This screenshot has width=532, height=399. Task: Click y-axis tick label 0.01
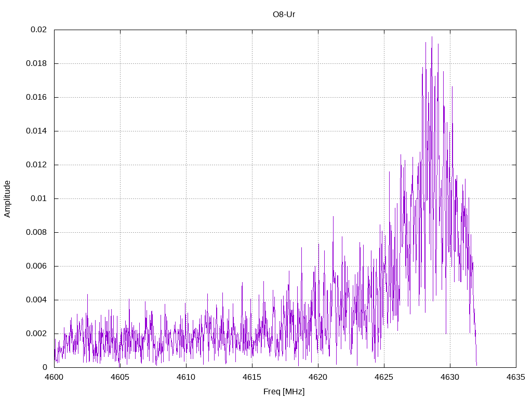point(38,198)
